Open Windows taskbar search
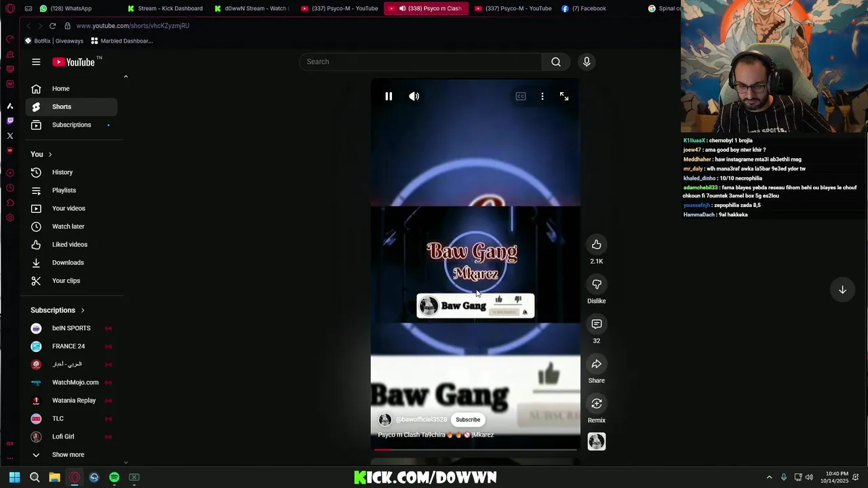868x488 pixels. tap(35, 477)
